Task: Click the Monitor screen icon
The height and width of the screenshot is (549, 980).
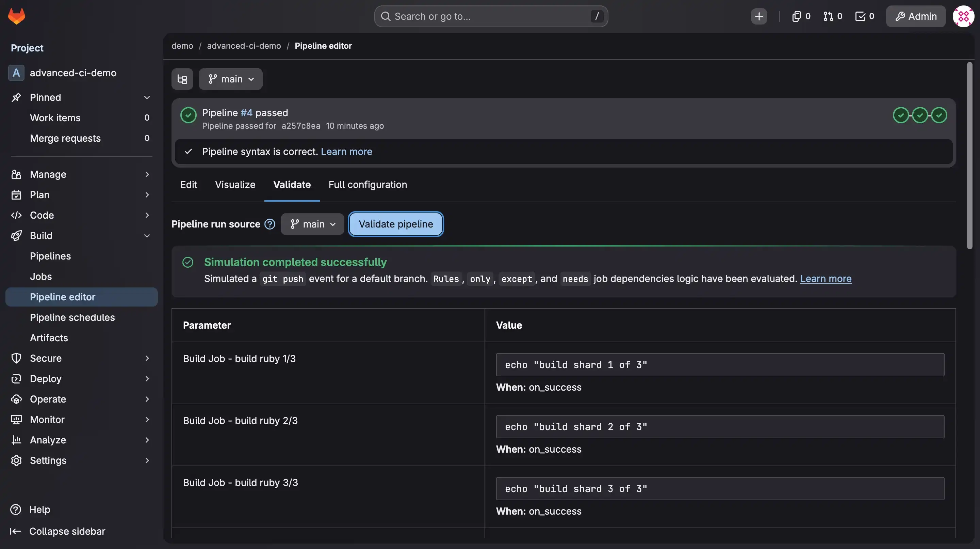Action: (x=16, y=420)
